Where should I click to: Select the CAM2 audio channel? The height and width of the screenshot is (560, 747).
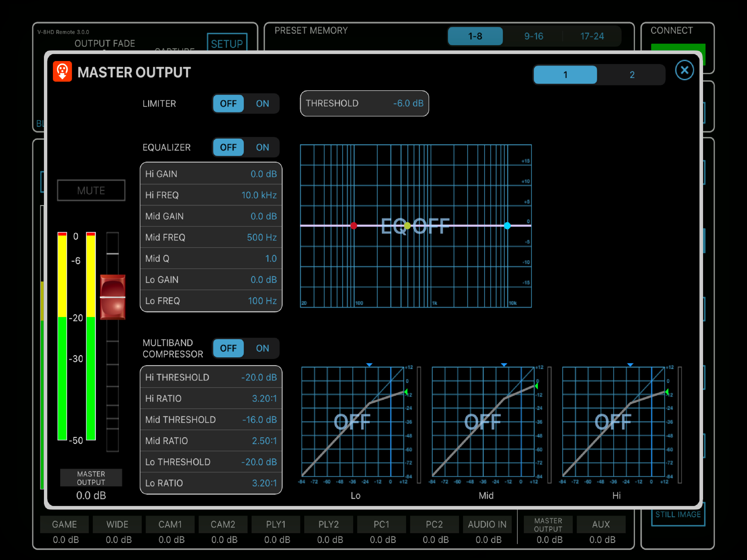point(223,524)
